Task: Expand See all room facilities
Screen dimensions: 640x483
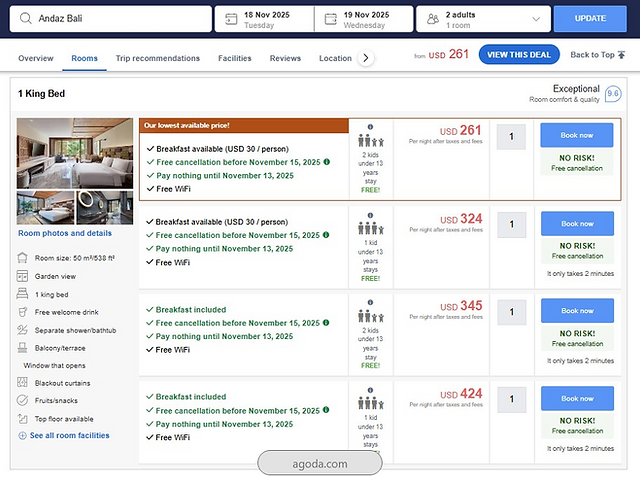Action: [x=64, y=436]
